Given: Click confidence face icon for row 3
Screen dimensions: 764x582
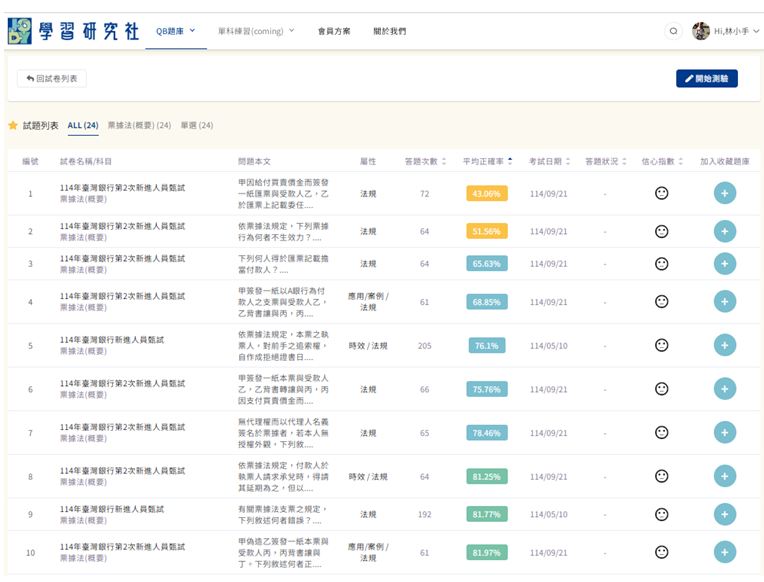Looking at the screenshot, I should (661, 263).
